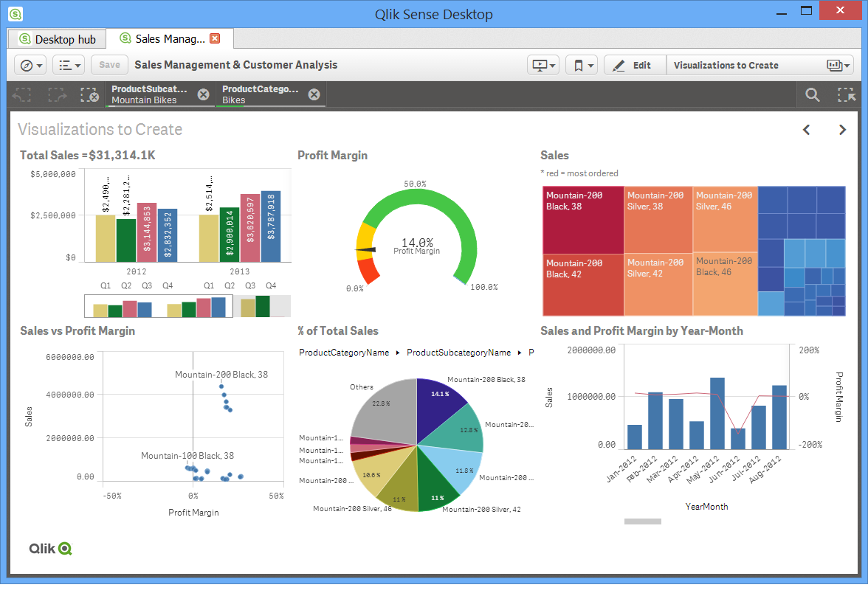Click the $3,620,597 bar for 2013 Q3
The image size is (868, 610).
click(x=250, y=228)
